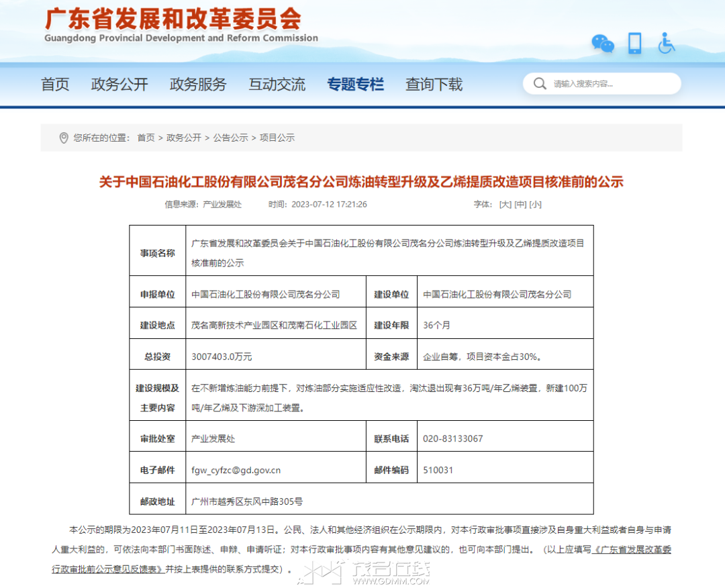This screenshot has width=725, height=588.
Task: Go to 互动交流 in navigation bar
Action: pos(277,85)
